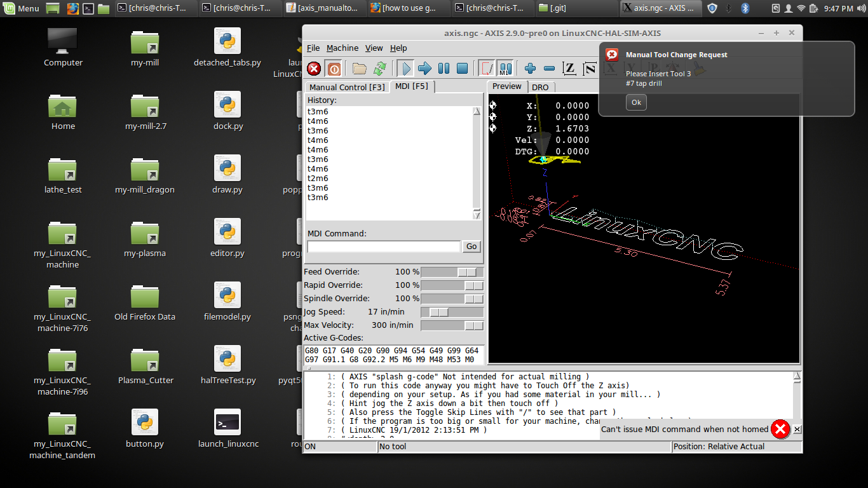Click the red X icon in the error notification
Screen dimensions: 868x488
click(x=780, y=430)
